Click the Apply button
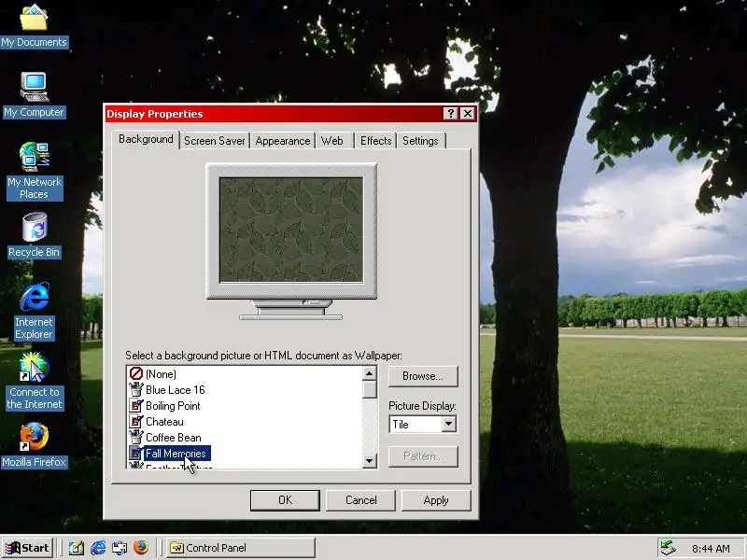Screen dimensions: 747x560 click(436, 500)
